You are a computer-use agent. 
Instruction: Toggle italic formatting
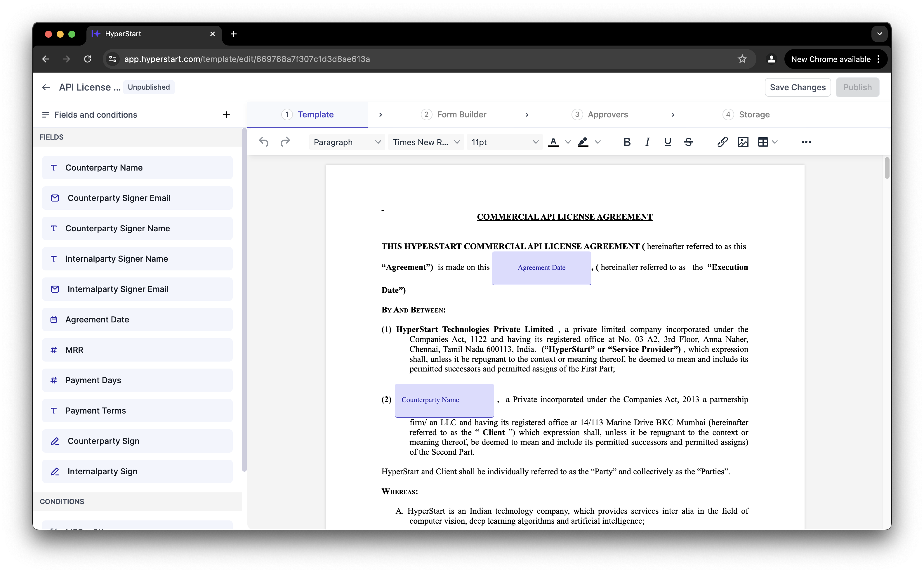click(647, 142)
